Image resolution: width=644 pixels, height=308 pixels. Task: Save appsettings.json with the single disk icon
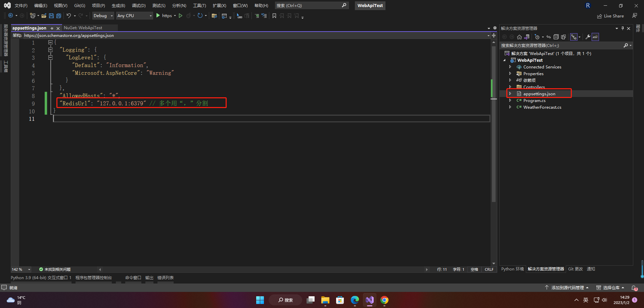[51, 16]
